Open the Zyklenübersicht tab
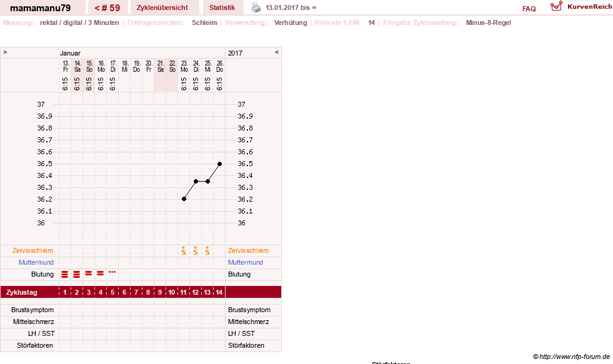Viewport: 613px width, 364px height. pos(162,8)
